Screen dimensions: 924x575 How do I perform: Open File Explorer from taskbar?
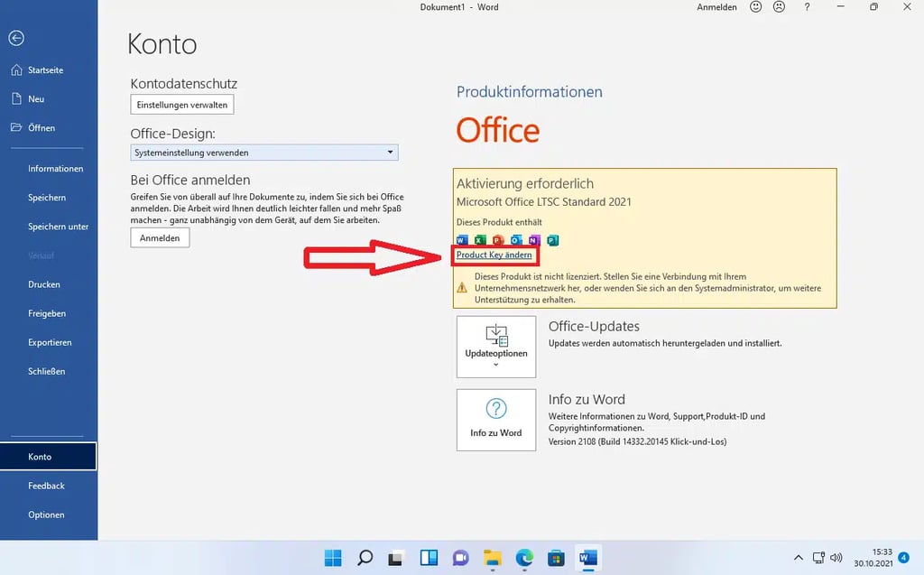(492, 557)
